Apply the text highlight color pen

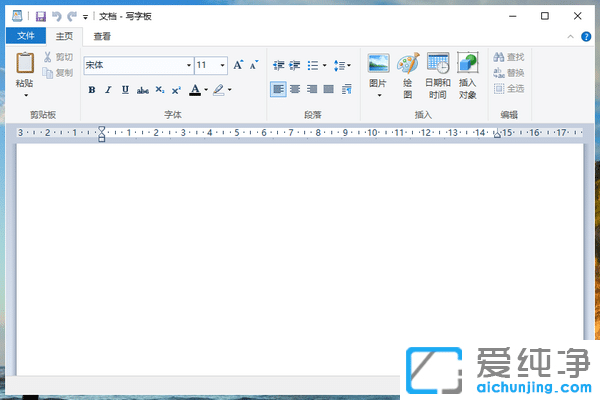219,90
